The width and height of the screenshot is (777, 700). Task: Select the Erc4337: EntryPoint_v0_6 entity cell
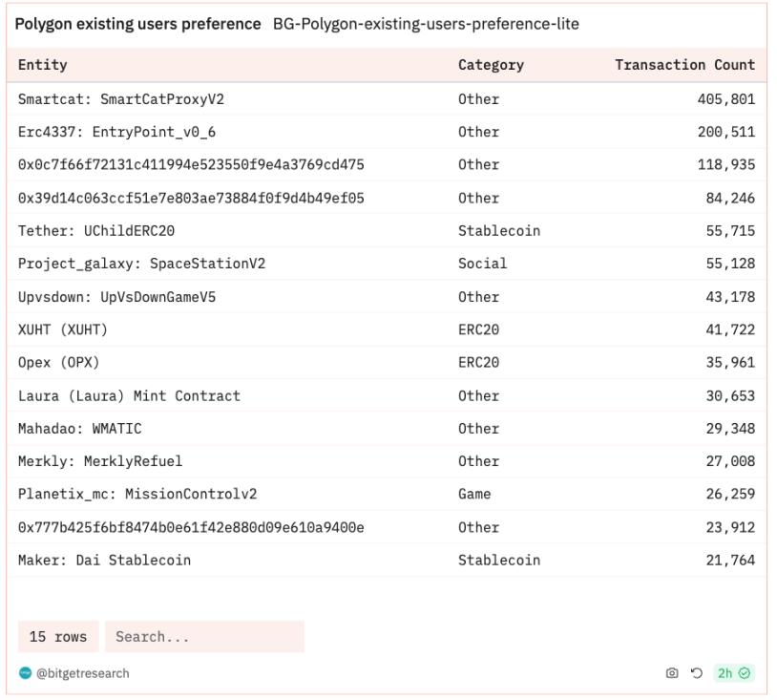[116, 132]
